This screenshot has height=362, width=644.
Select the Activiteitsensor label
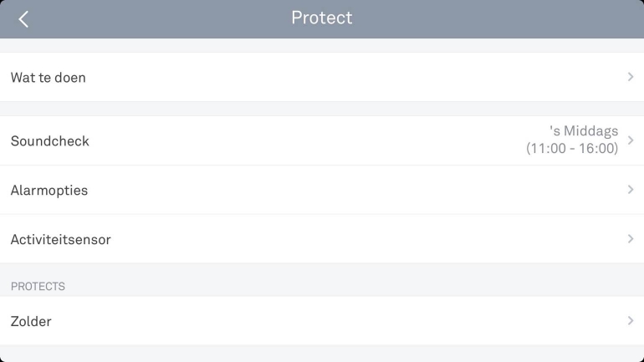pyautogui.click(x=61, y=240)
